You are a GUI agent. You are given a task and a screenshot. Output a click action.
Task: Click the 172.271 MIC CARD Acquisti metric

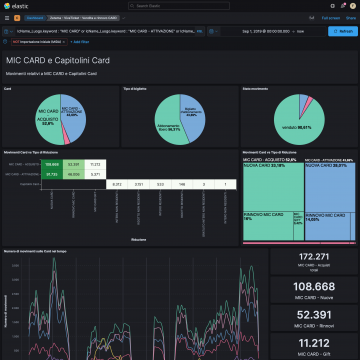point(314,261)
